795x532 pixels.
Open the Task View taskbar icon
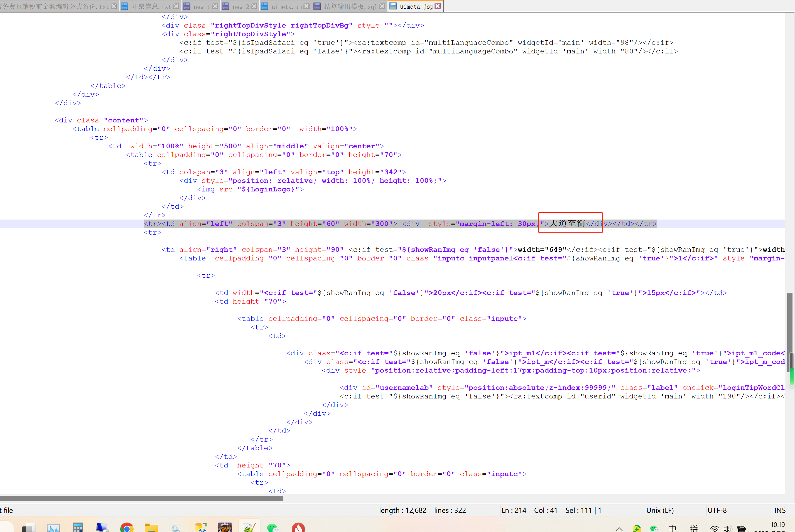tap(29, 528)
